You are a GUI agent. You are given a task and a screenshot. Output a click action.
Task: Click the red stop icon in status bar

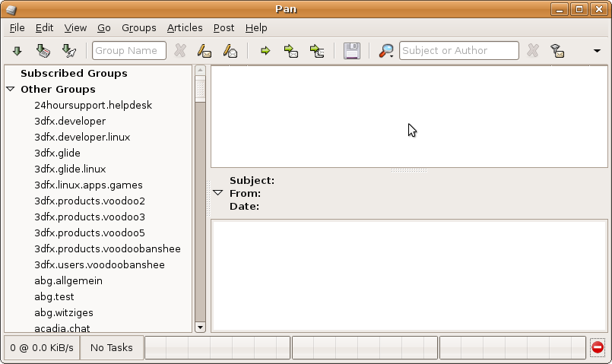598,347
